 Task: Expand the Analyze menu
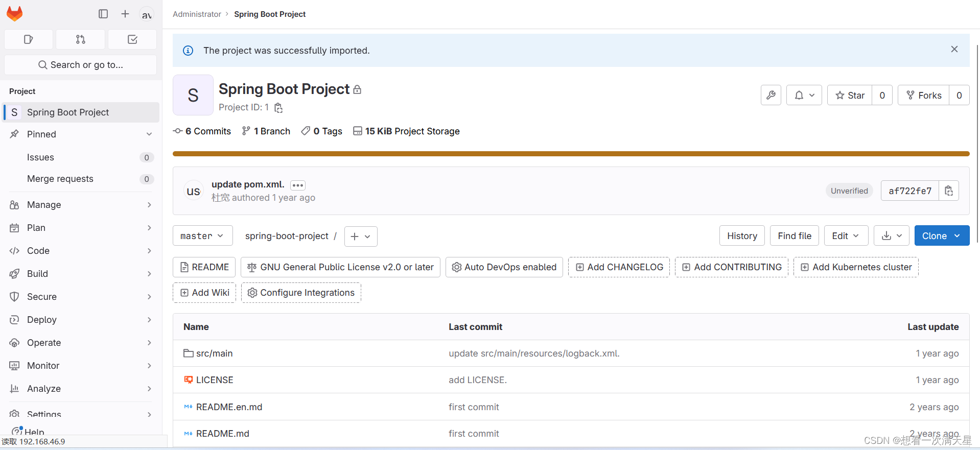click(82, 389)
